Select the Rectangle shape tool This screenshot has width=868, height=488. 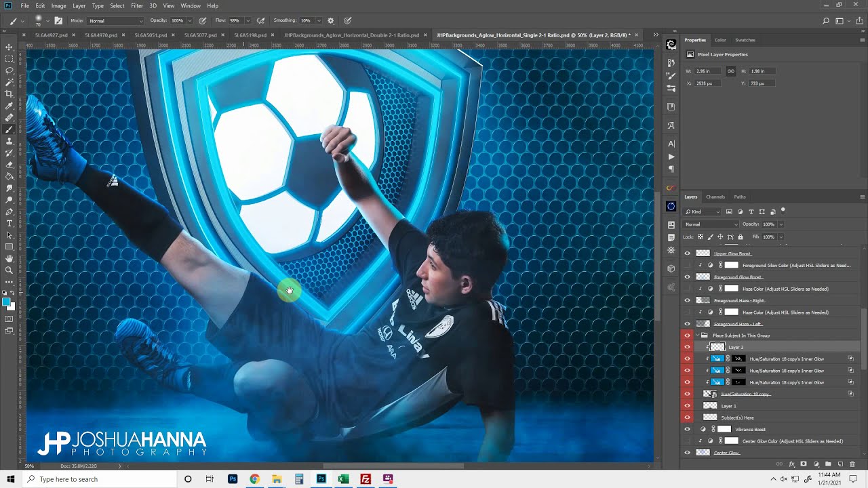point(9,247)
